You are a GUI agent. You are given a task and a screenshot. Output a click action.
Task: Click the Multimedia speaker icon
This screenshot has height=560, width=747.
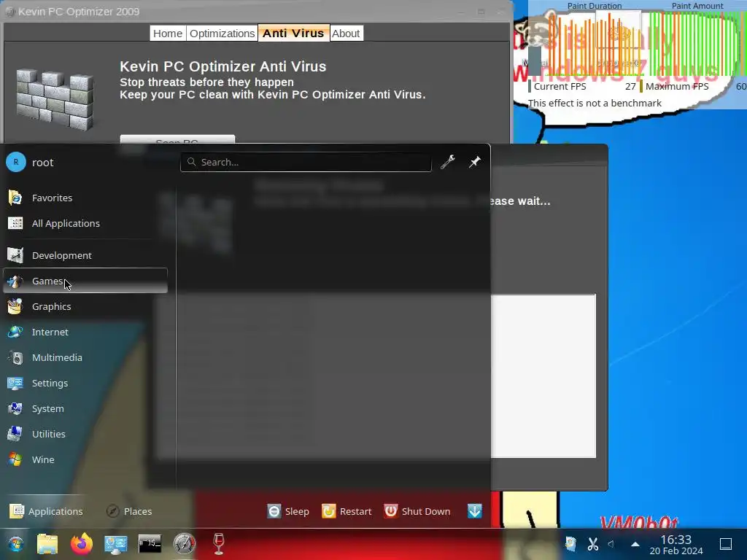point(15,357)
